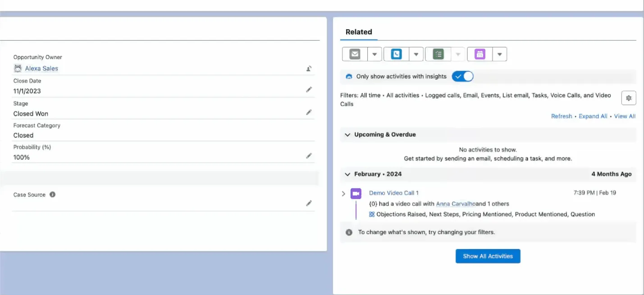Screen dimensions: 644x295
Task: Open the New Event dropdown arrow
Action: [500, 54]
